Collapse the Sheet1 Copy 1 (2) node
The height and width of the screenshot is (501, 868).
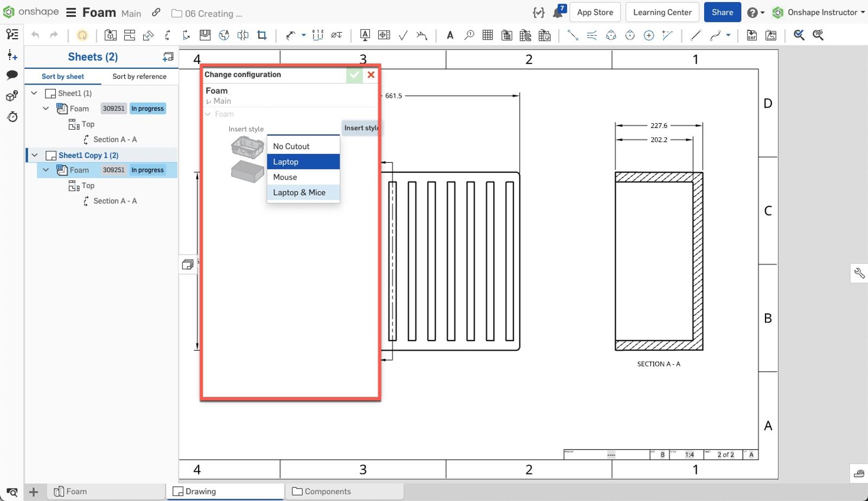point(35,155)
